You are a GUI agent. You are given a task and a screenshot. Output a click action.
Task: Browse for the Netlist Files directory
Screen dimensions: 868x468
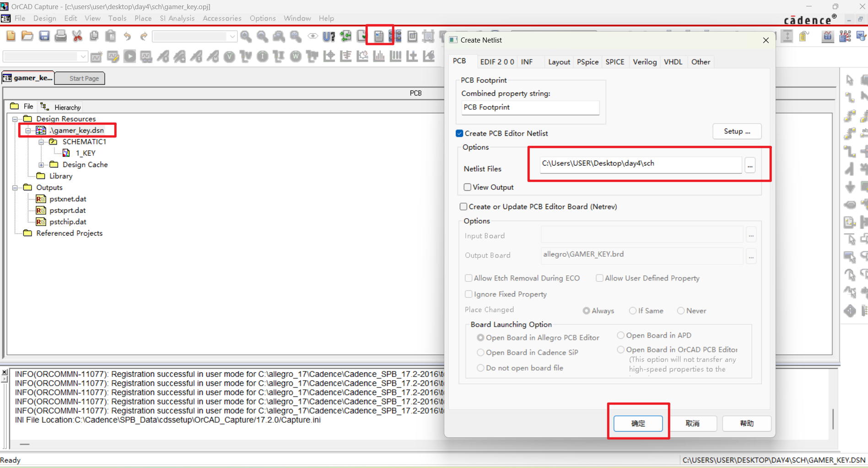click(750, 165)
